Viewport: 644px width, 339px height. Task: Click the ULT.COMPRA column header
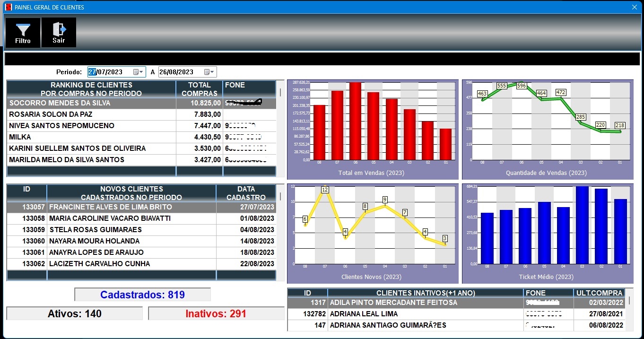599,293
